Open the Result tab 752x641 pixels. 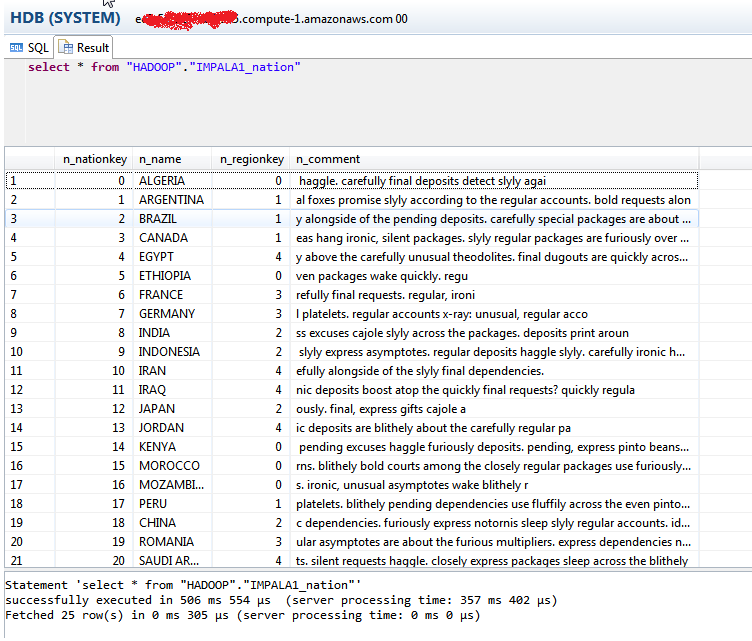click(x=83, y=48)
